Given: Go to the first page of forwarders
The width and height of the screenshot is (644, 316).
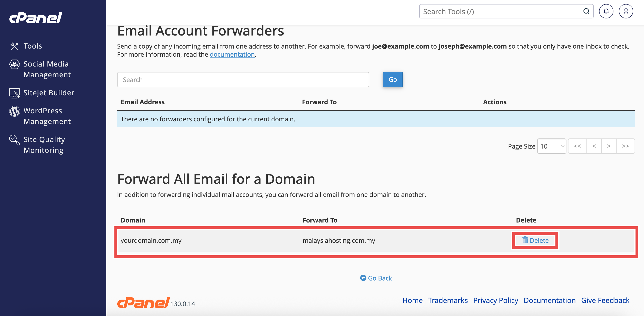Looking at the screenshot, I should (x=577, y=146).
